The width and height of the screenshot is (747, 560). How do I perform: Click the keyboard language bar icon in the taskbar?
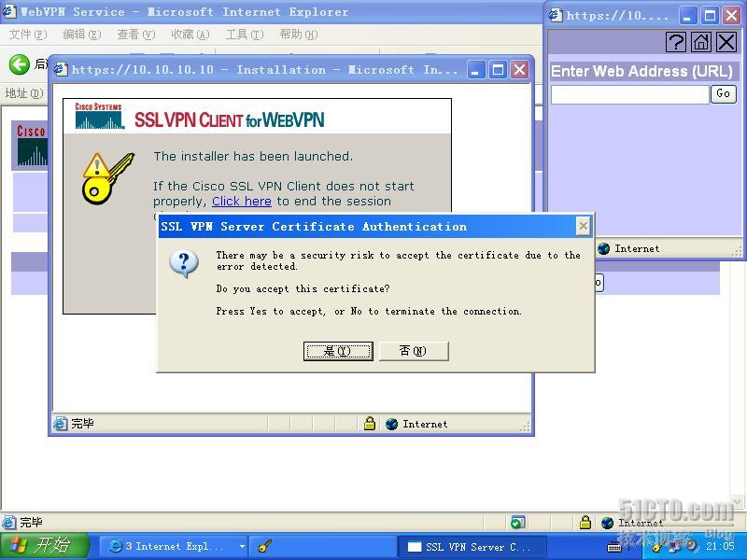point(614,547)
